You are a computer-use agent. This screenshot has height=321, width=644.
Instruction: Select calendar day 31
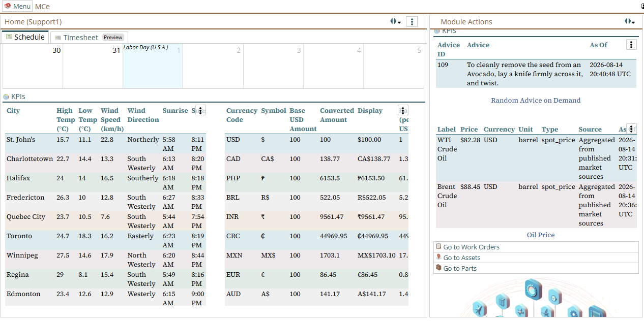93,66
